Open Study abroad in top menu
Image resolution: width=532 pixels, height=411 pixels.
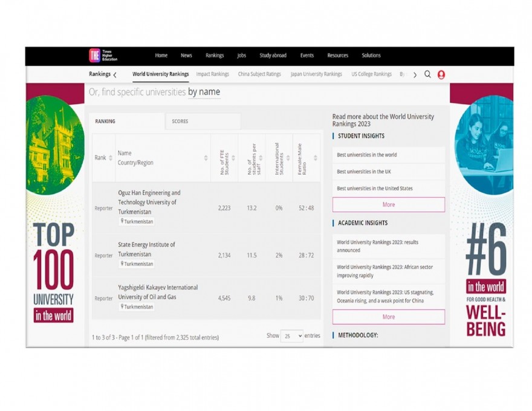click(x=273, y=56)
